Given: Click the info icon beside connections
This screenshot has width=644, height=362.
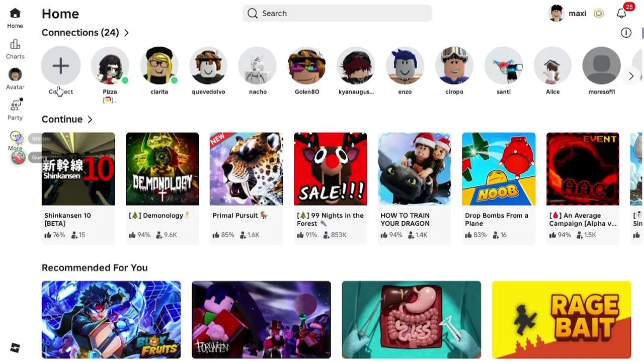Looking at the screenshot, I should (x=626, y=33).
